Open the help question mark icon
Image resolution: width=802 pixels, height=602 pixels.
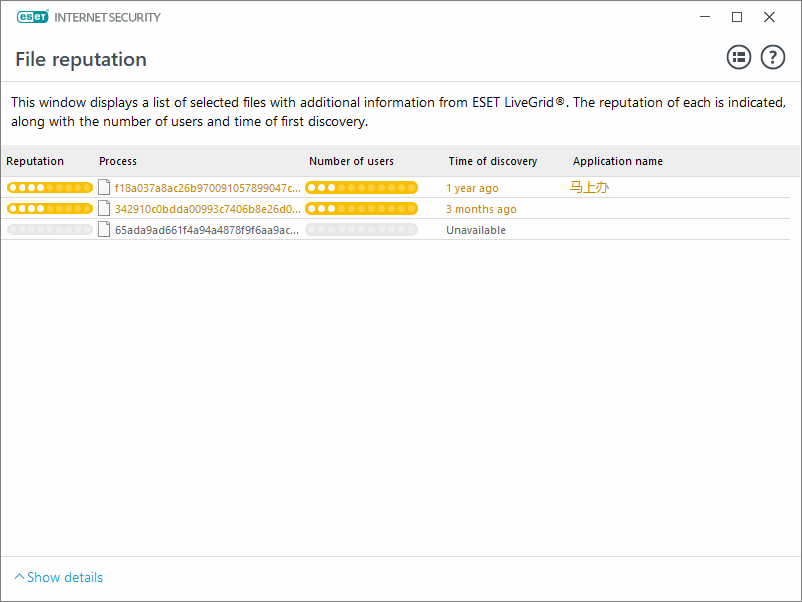pyautogui.click(x=772, y=57)
